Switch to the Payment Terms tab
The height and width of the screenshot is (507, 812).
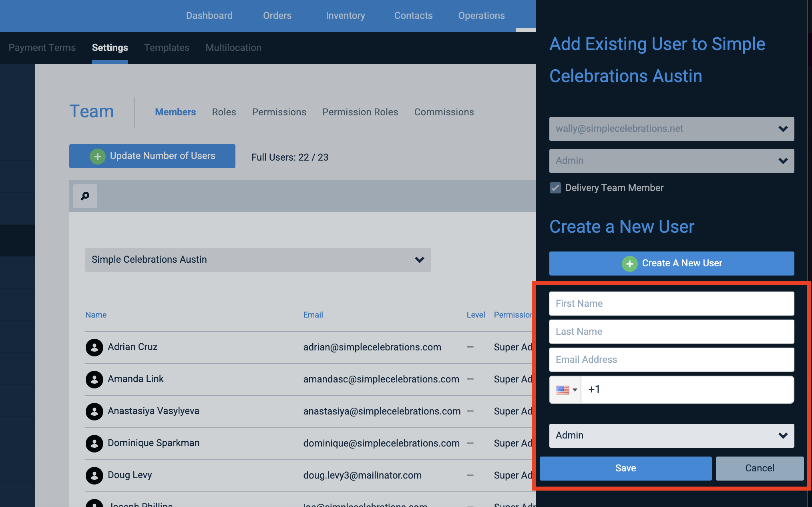point(42,48)
